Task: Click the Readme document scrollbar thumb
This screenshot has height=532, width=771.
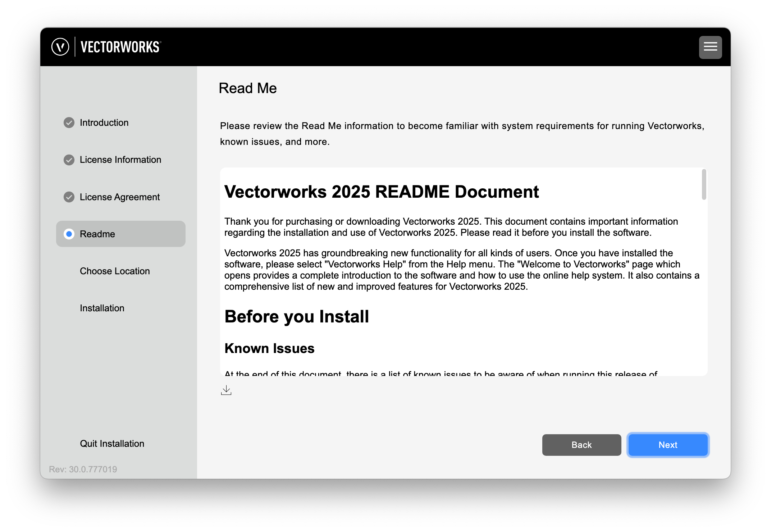Action: [704, 184]
